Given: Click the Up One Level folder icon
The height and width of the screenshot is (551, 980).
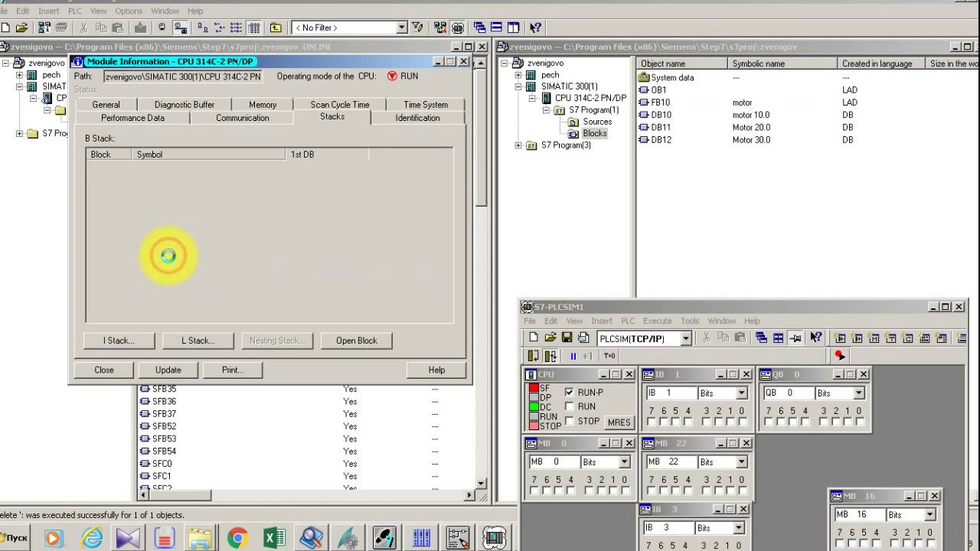Looking at the screenshot, I should (x=276, y=28).
